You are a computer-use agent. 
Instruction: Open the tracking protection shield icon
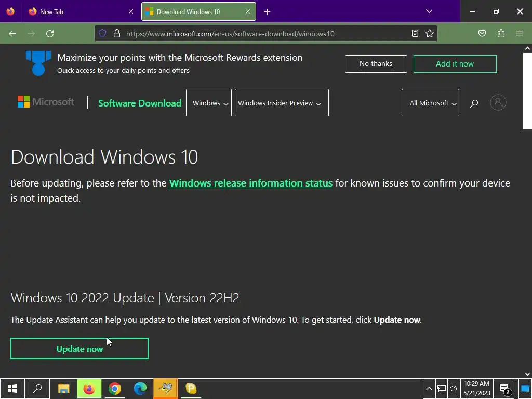click(102, 33)
